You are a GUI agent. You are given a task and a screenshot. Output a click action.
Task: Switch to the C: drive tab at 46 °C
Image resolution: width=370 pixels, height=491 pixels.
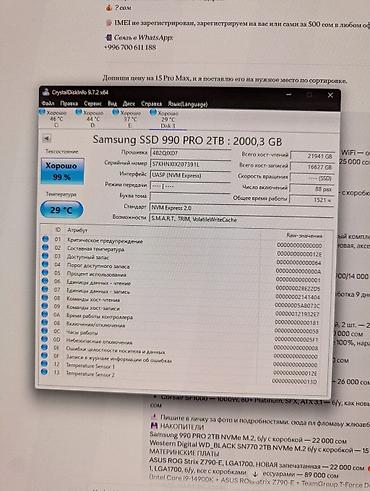click(53, 119)
